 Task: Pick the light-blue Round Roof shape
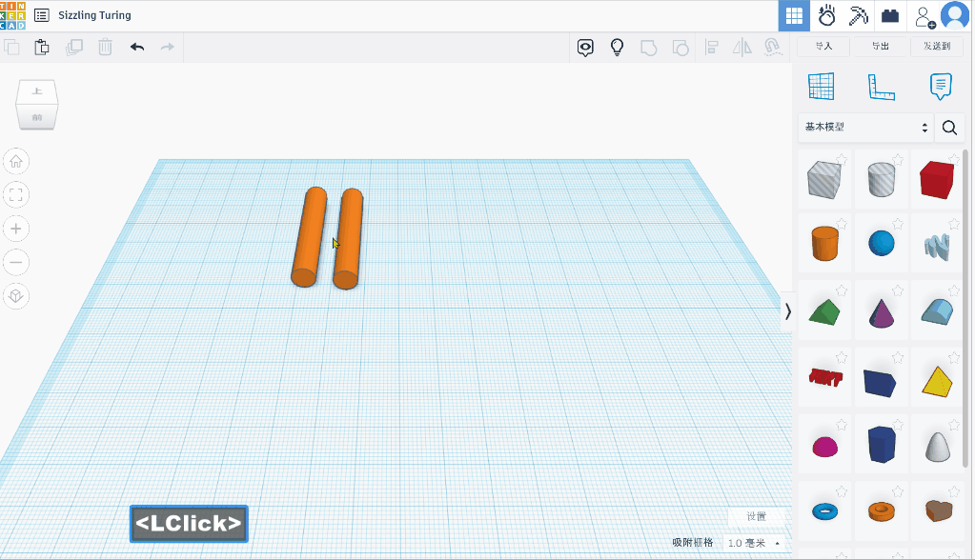[937, 311]
